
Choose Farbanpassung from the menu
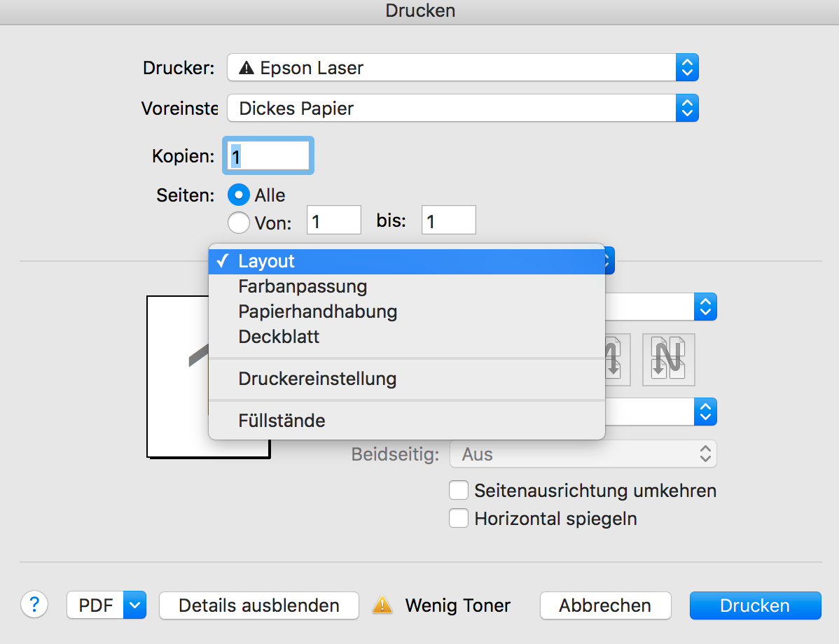(x=303, y=286)
